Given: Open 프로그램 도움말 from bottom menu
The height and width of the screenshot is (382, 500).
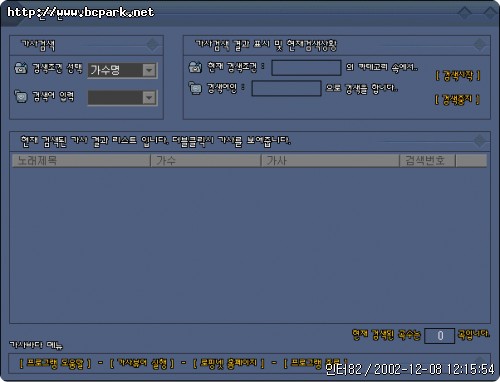Looking at the screenshot, I should (55, 363).
